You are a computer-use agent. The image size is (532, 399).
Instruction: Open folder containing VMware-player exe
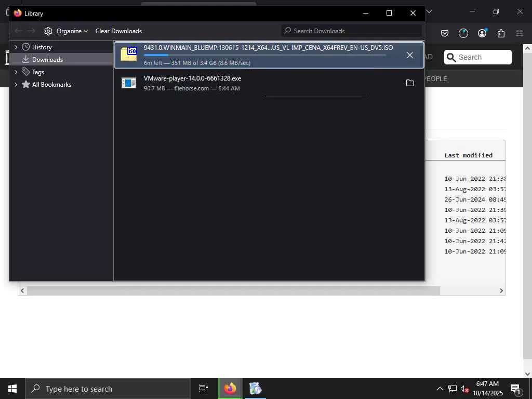[410, 83]
